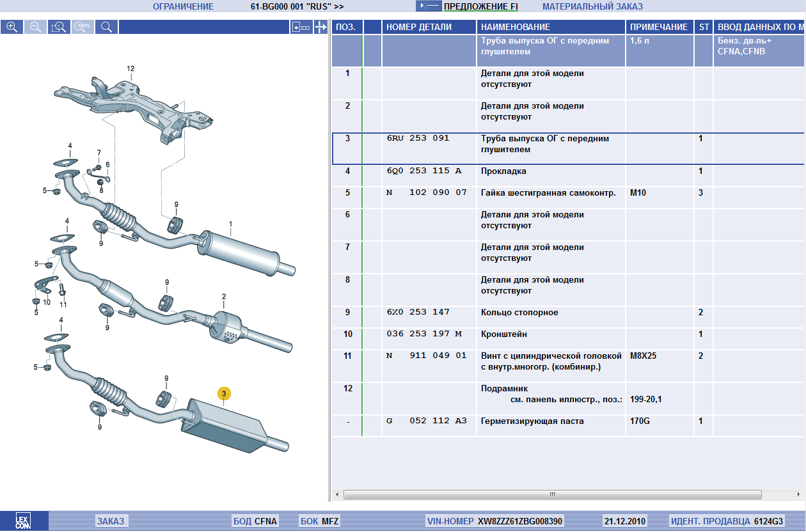Click the ЗАКАЗ link in status bar
This screenshot has width=806, height=532.
[111, 521]
